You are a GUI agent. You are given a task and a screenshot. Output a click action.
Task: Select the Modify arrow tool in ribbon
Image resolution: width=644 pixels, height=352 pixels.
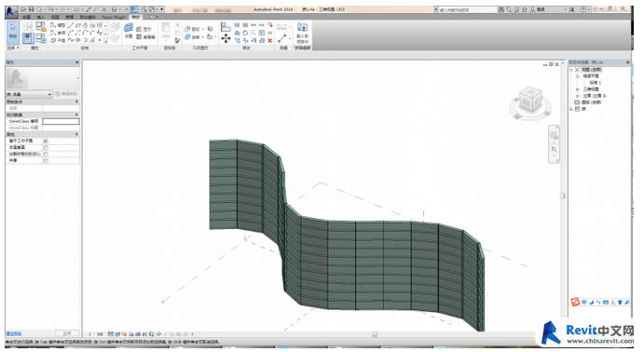[13, 32]
